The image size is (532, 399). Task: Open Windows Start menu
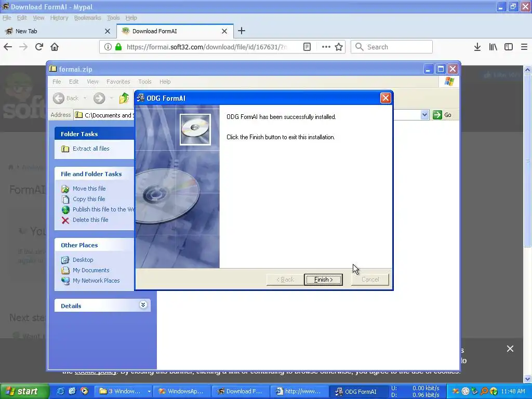click(x=24, y=391)
